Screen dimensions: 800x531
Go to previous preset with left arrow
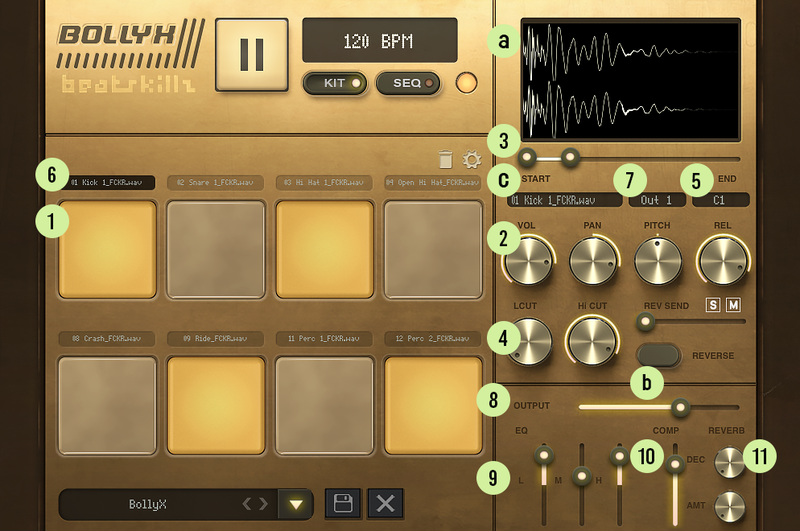(x=248, y=504)
